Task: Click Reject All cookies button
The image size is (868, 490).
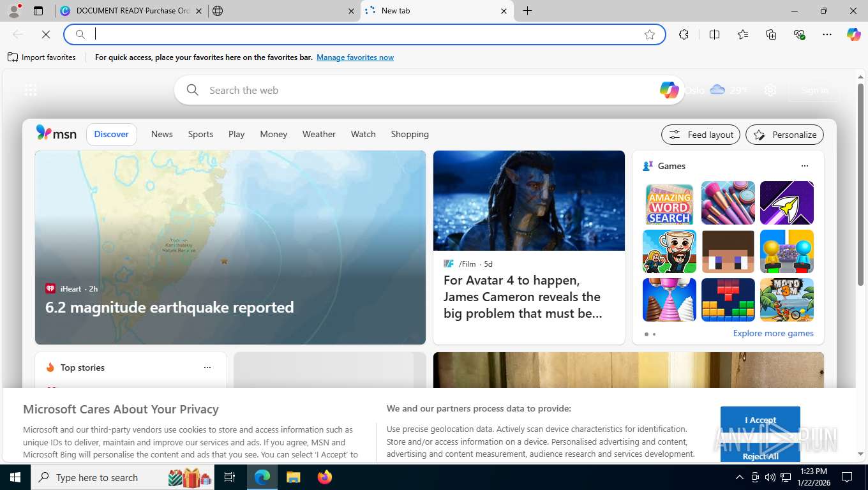Action: click(760, 452)
